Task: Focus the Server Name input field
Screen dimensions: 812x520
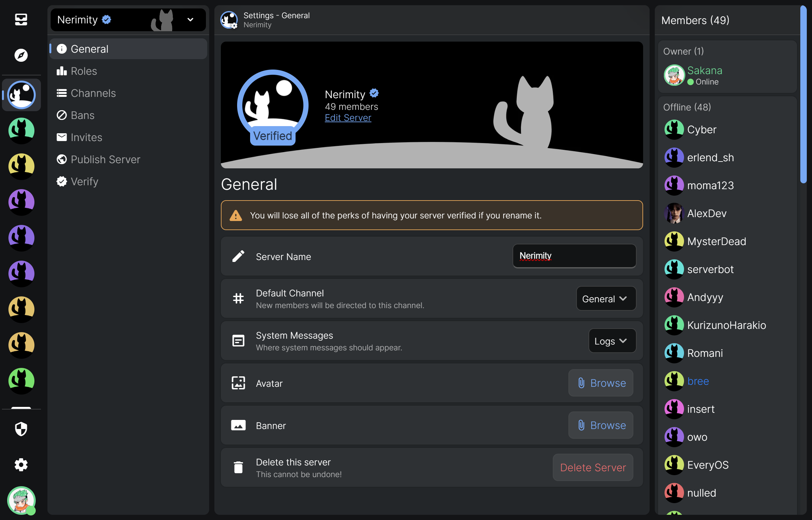Action: 574,256
